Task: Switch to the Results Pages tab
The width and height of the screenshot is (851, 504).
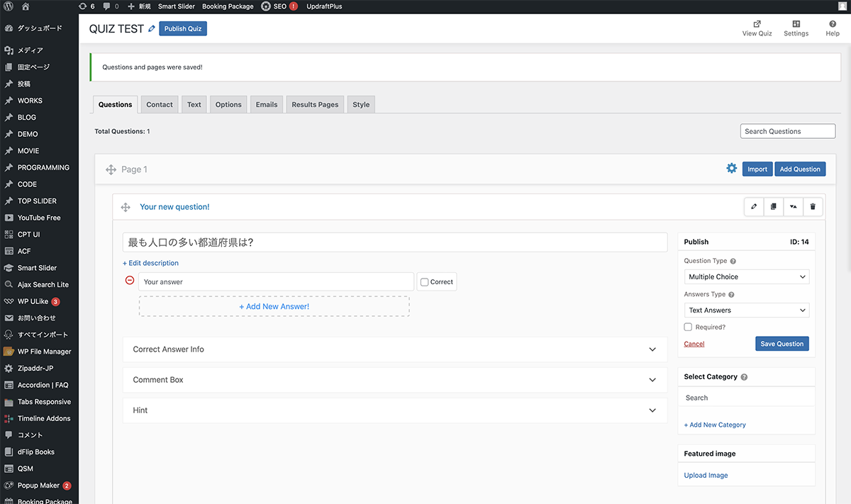Action: (315, 105)
